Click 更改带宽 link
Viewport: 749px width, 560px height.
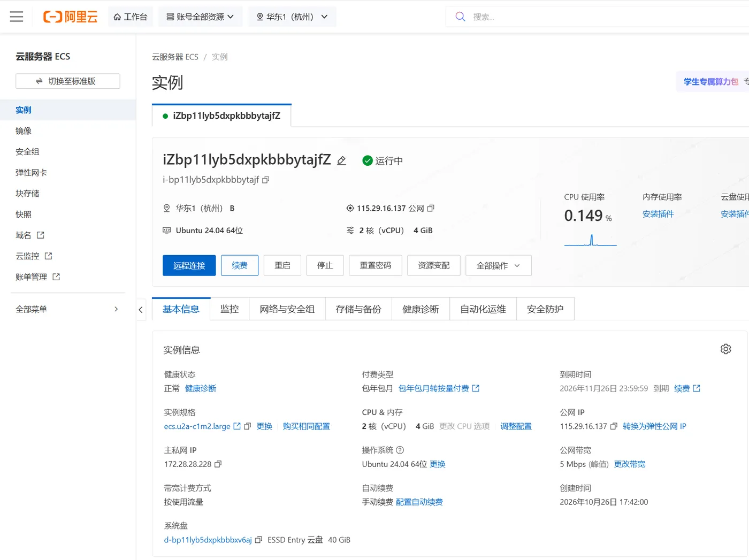(x=630, y=464)
